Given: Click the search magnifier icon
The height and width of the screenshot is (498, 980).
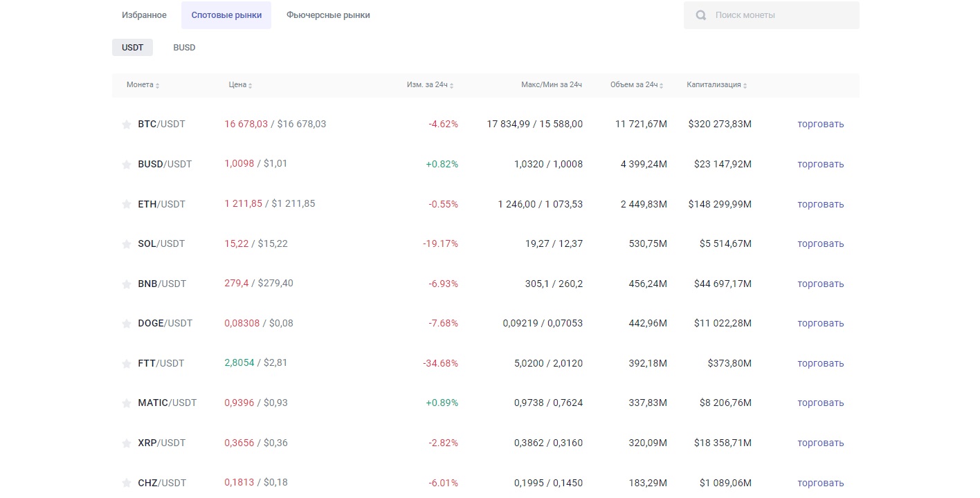Looking at the screenshot, I should [x=701, y=15].
